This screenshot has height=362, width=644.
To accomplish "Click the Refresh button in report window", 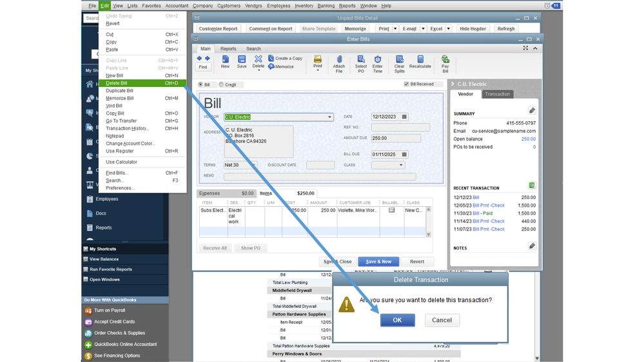I will [x=505, y=29].
